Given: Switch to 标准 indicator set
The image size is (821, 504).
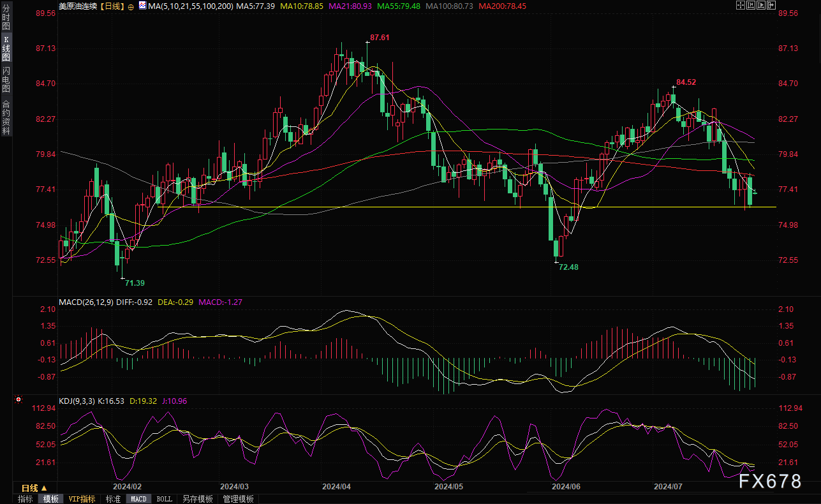Looking at the screenshot, I should click(113, 499).
